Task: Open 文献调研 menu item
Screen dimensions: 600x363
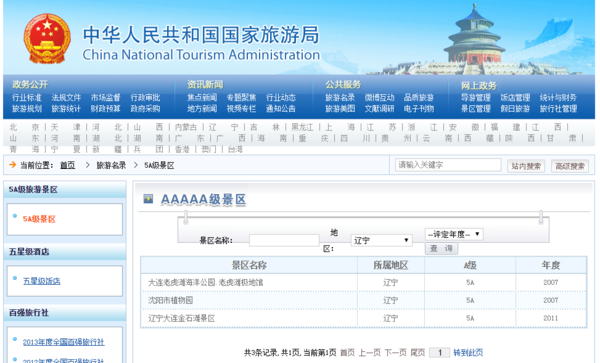Action: click(x=380, y=109)
